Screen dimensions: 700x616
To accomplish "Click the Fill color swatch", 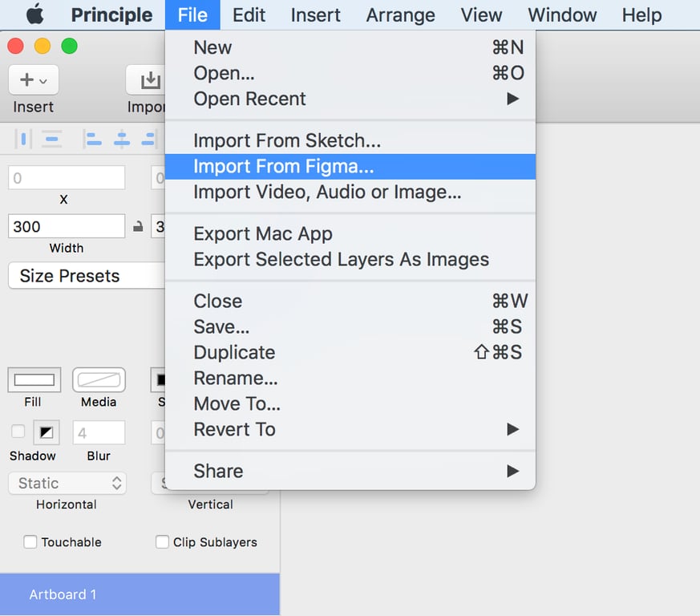I will (x=34, y=380).
